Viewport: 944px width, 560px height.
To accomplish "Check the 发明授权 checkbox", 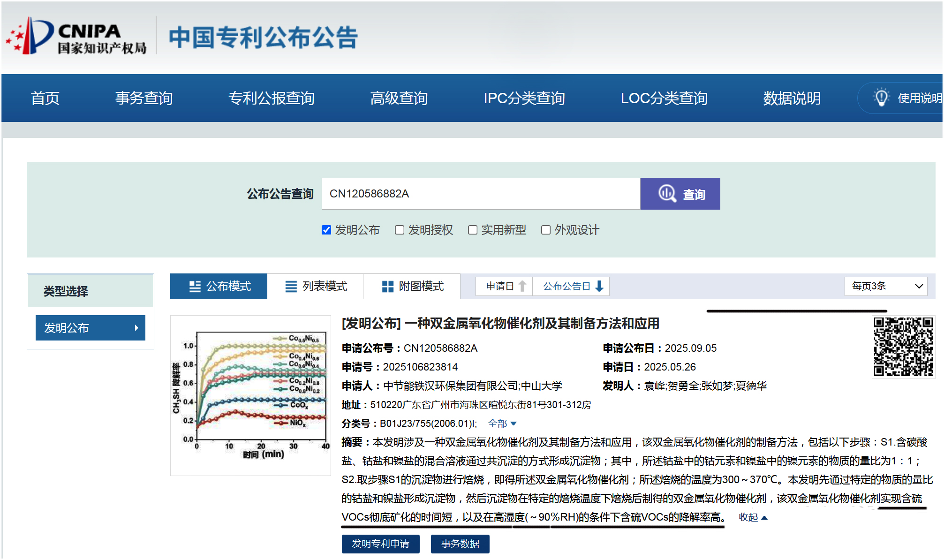I will tap(400, 230).
